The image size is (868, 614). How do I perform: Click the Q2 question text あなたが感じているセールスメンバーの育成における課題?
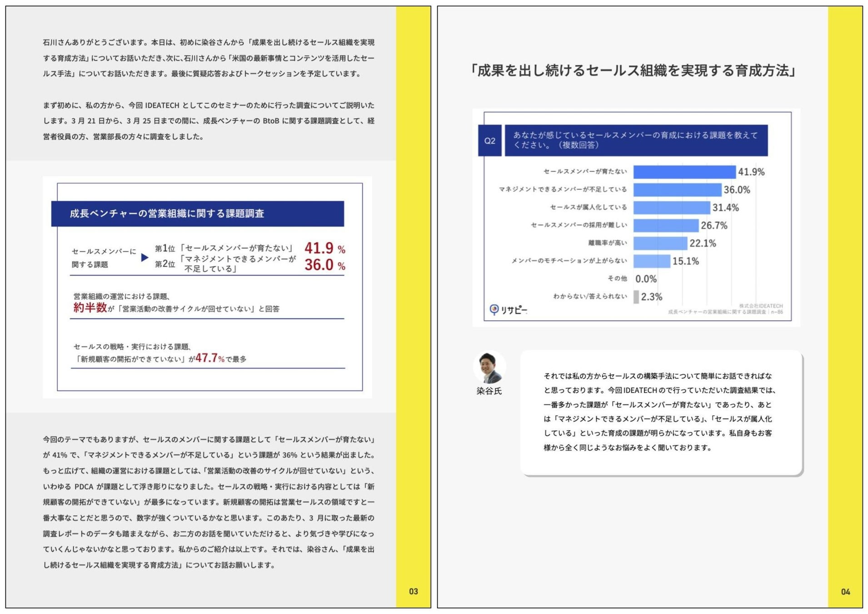pyautogui.click(x=635, y=140)
